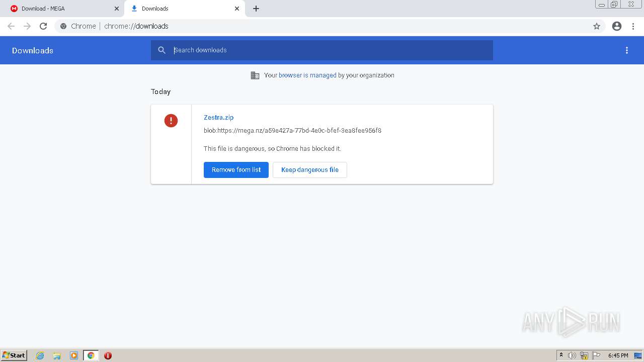Screen dimensions: 644x362
Task: Click Keep dangerous file button
Action: 310,170
